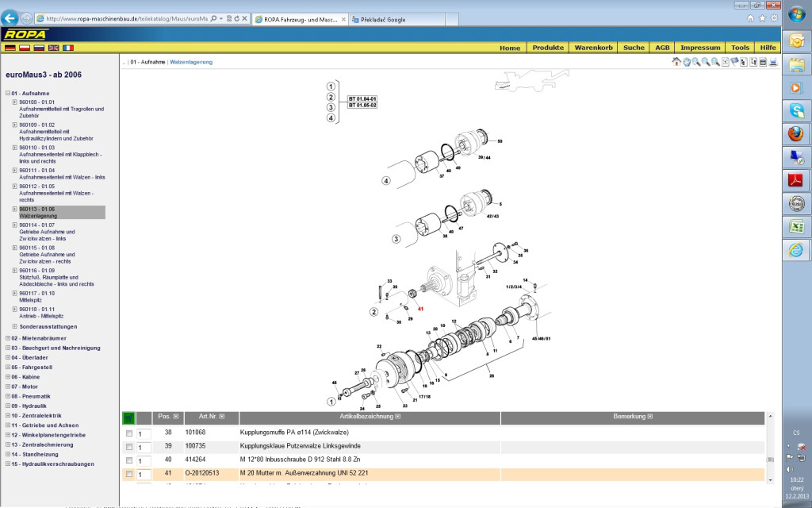Screen dimensions: 812x508
Task: Click part number 41 in the diagram
Action: [420, 309]
